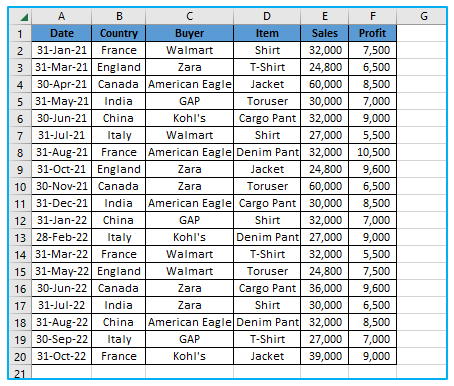Select column A header

(62, 16)
